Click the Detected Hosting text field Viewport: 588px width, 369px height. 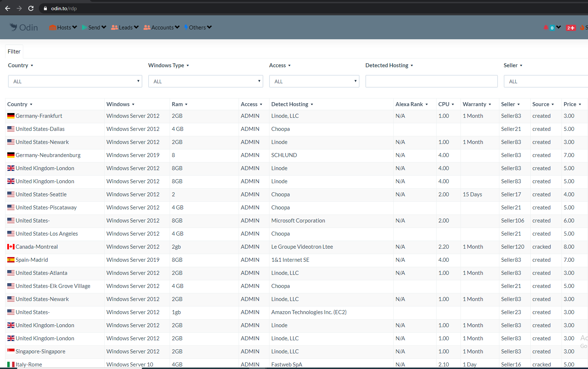(431, 81)
